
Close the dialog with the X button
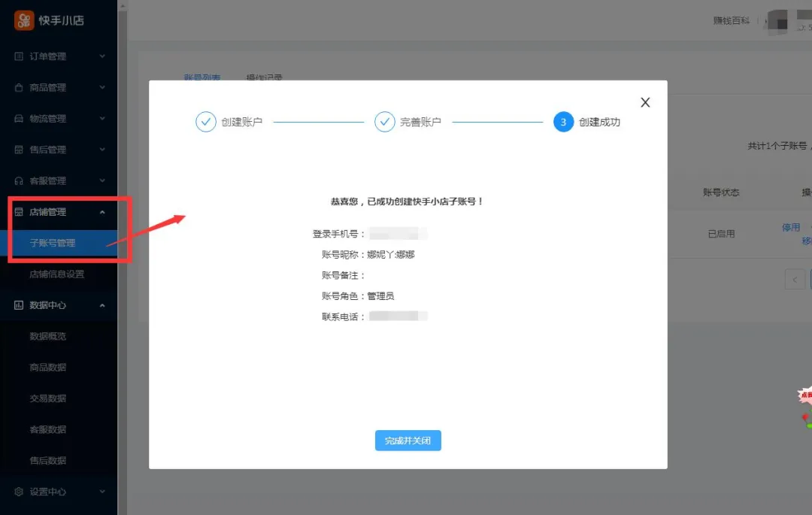point(645,102)
